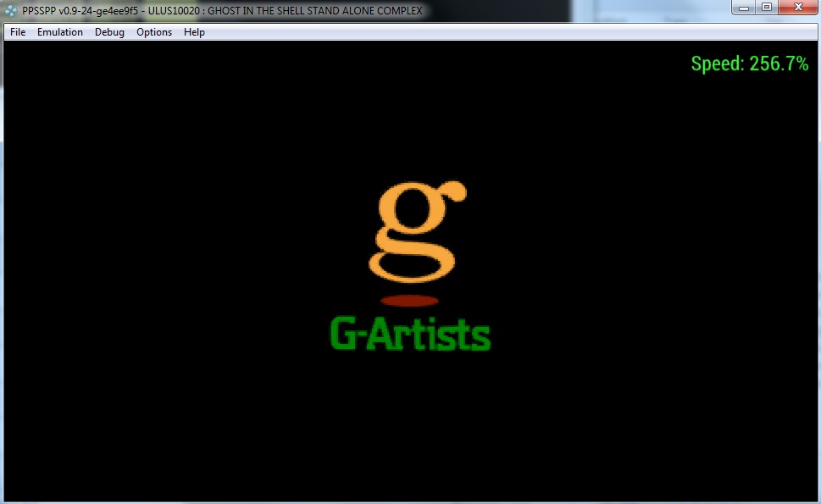
Task: Close the PPSSPP emulator window
Action: point(797,8)
